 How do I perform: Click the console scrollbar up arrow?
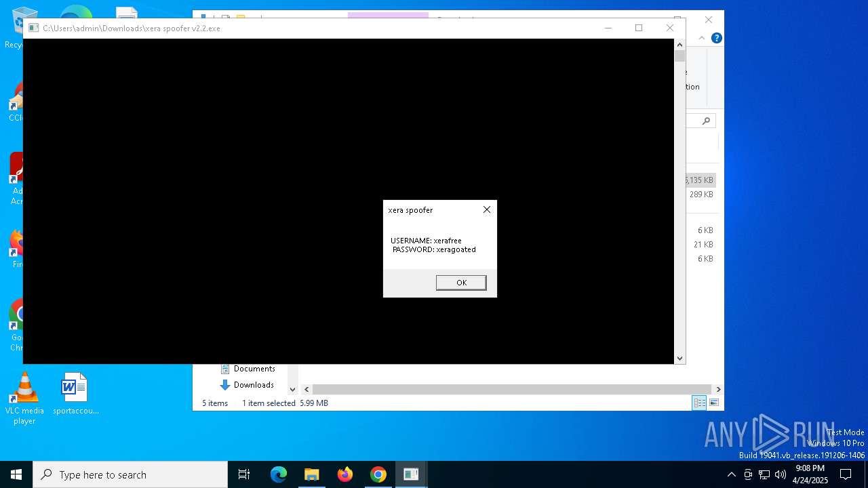coord(679,44)
